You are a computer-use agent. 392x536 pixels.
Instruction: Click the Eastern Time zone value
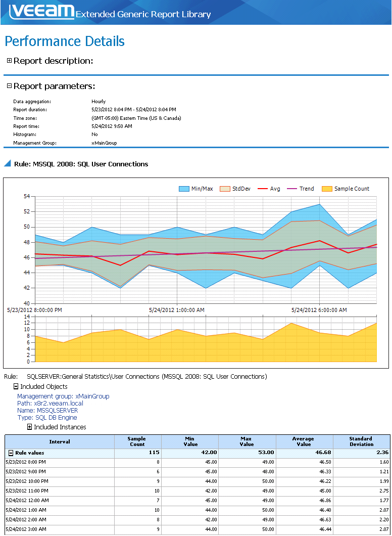[x=136, y=118]
